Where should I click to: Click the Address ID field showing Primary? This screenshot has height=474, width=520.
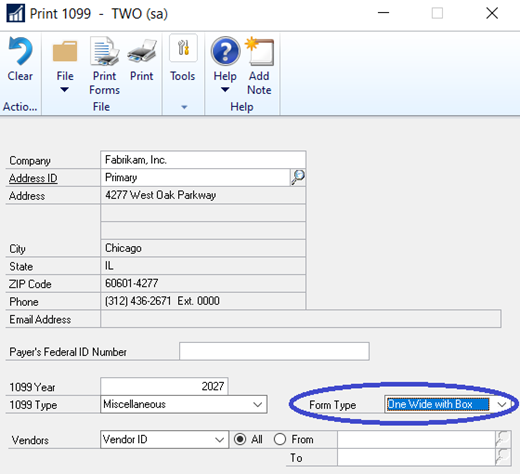pos(196,177)
